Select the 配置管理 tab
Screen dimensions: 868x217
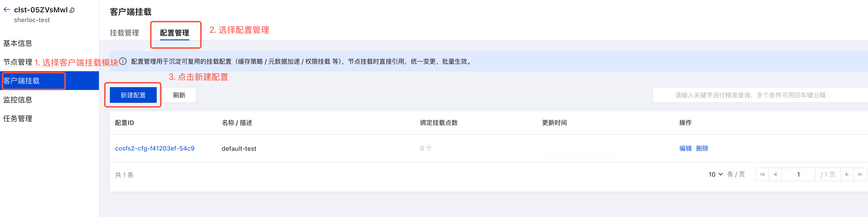[x=175, y=33]
